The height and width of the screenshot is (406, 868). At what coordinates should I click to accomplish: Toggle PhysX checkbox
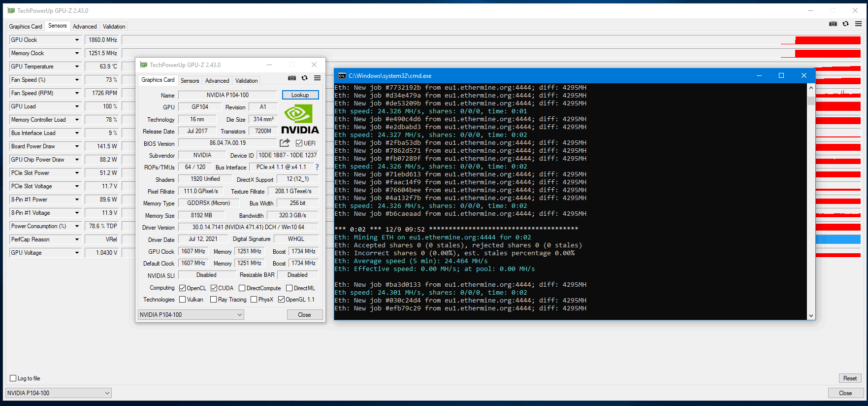pos(254,300)
